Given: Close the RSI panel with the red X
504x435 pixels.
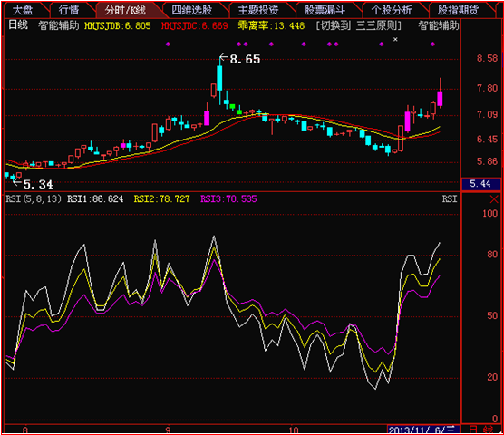Looking at the screenshot, I should click(494, 199).
